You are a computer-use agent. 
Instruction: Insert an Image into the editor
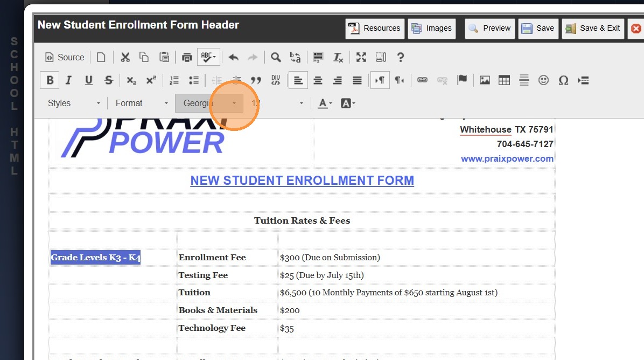click(485, 80)
